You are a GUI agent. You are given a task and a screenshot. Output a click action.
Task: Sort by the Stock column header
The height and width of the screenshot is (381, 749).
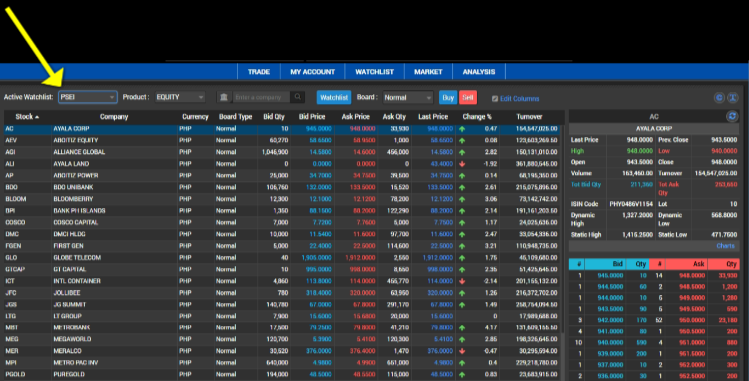click(x=27, y=116)
